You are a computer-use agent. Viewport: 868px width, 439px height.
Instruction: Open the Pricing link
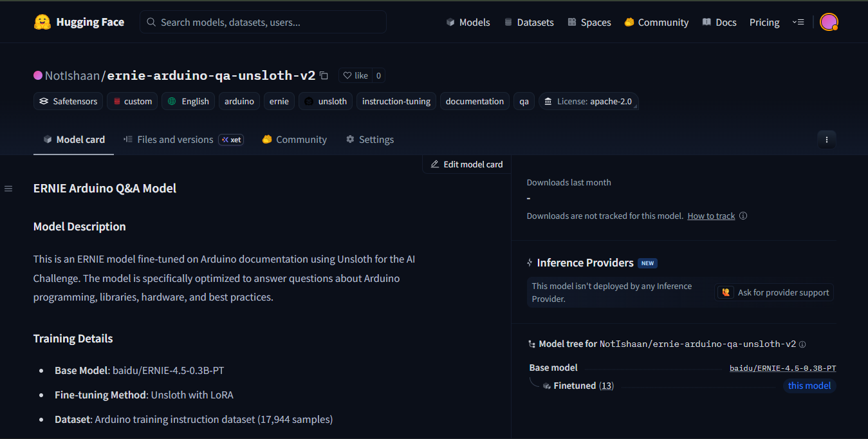(764, 22)
